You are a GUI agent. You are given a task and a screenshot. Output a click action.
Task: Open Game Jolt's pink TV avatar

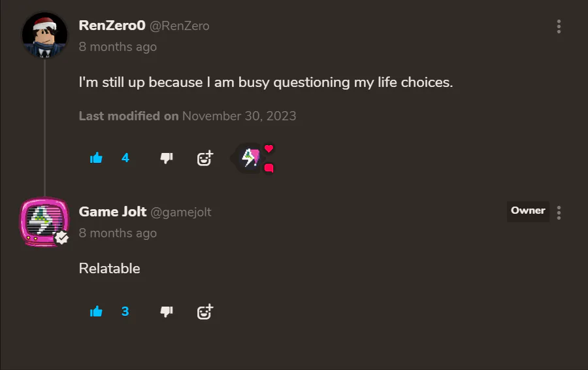pos(44,222)
